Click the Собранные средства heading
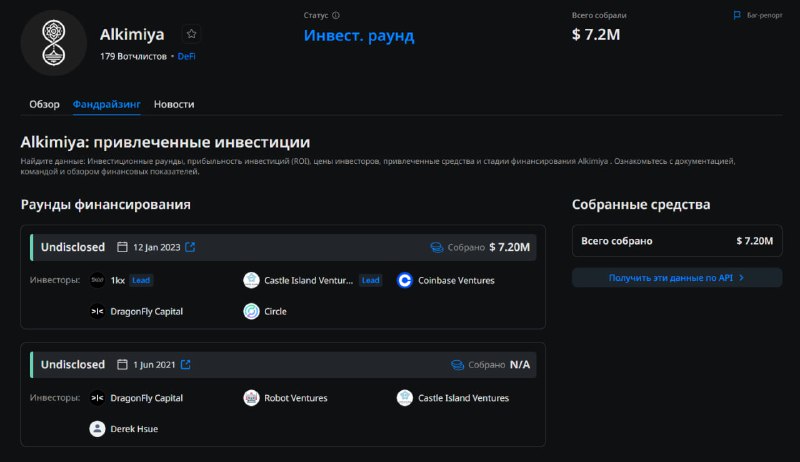Viewport: 800px width, 462px height. click(x=641, y=204)
